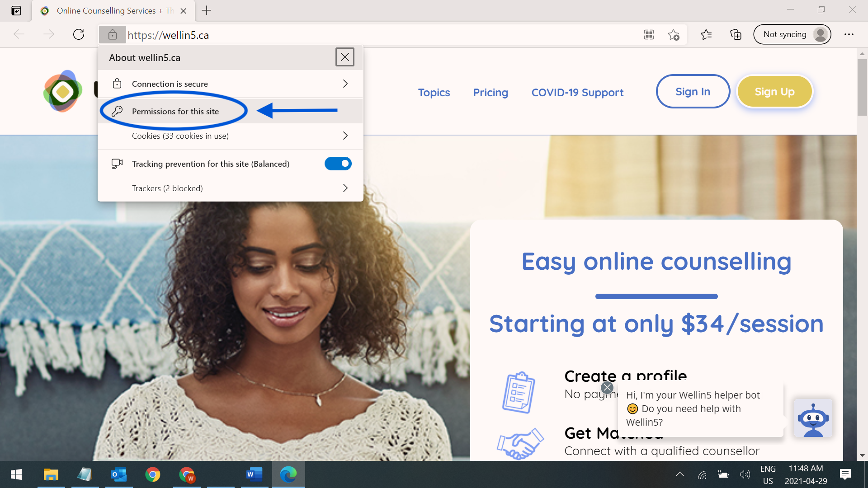Screen dimensions: 868x488
Task: Click the Wellin5 helper bot icon
Action: coord(813,418)
